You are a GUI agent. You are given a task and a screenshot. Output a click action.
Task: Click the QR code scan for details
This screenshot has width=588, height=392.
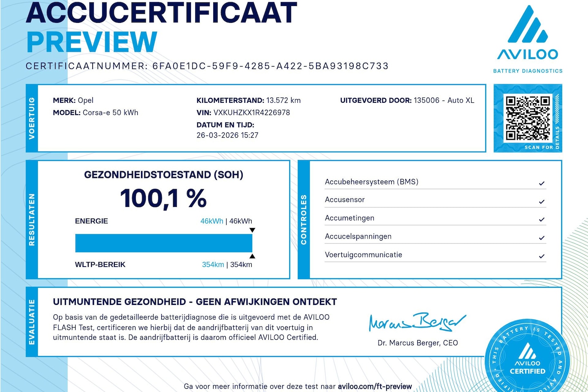coord(528,118)
